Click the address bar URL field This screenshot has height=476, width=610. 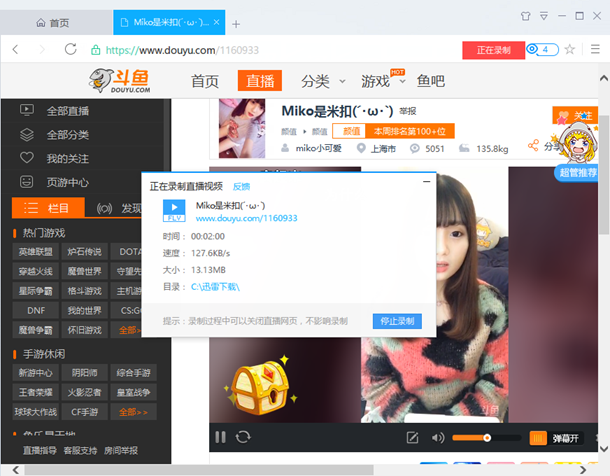182,50
